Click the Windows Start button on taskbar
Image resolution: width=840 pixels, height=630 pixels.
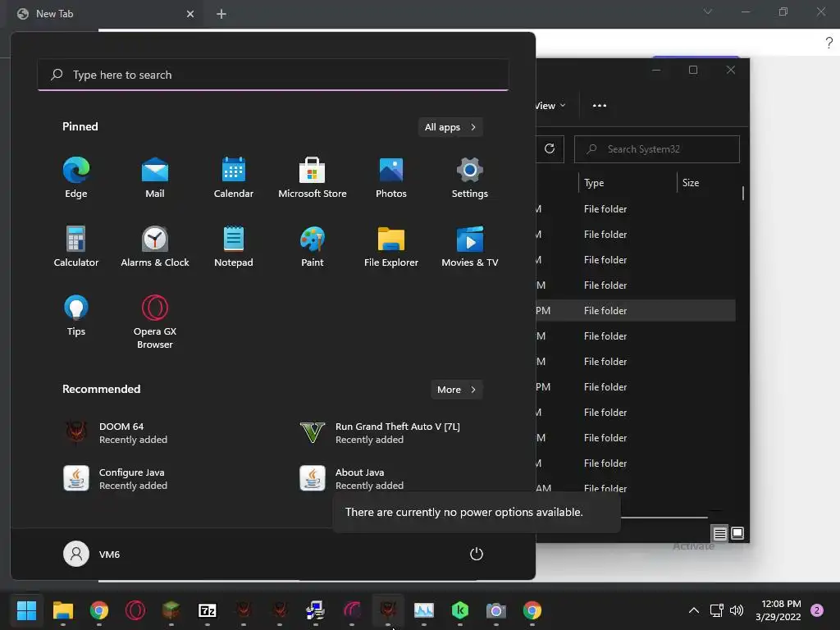point(26,609)
